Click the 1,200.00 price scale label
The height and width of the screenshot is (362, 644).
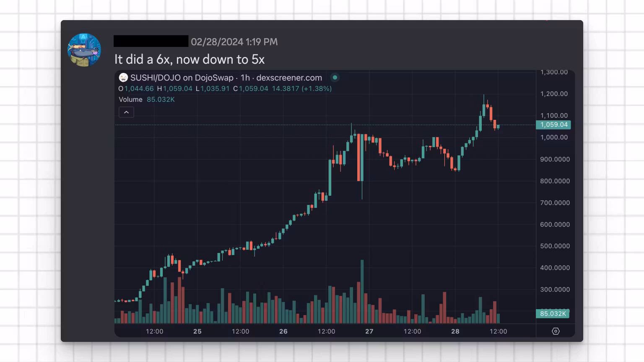pyautogui.click(x=554, y=94)
